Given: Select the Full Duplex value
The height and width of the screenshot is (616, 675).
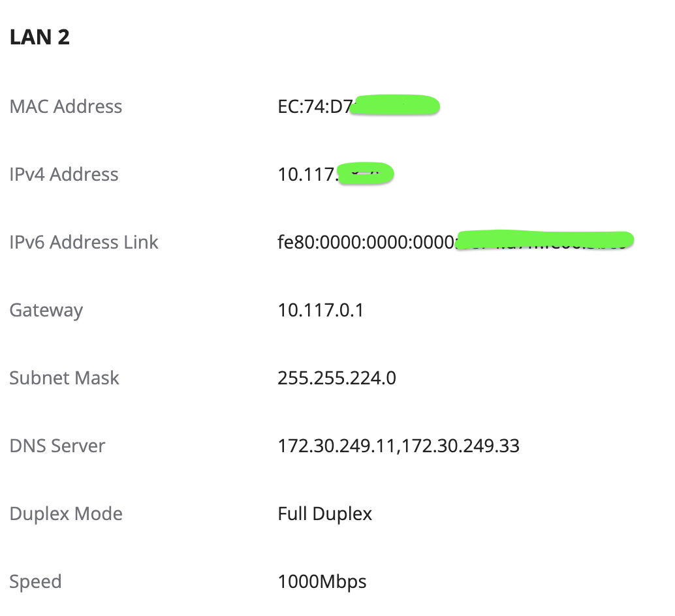Looking at the screenshot, I should [325, 514].
